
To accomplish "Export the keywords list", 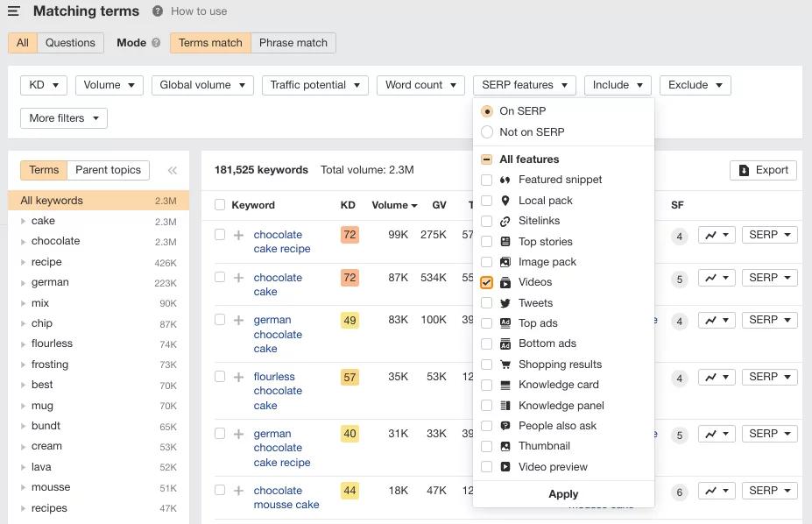I will 763,170.
